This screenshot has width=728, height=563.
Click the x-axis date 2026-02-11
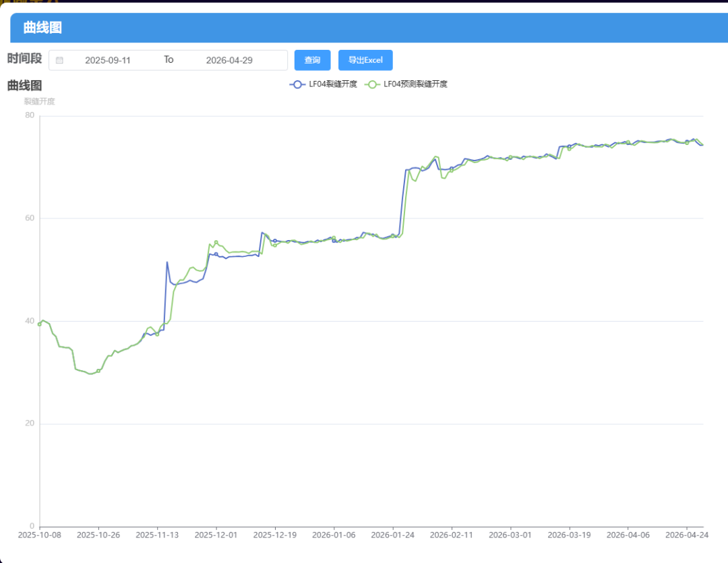(451, 535)
